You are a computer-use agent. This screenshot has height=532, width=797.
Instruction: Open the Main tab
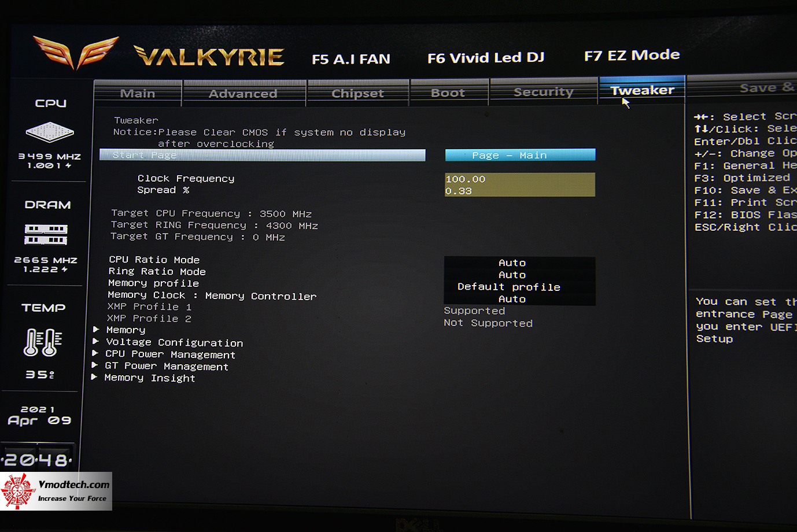tap(138, 94)
